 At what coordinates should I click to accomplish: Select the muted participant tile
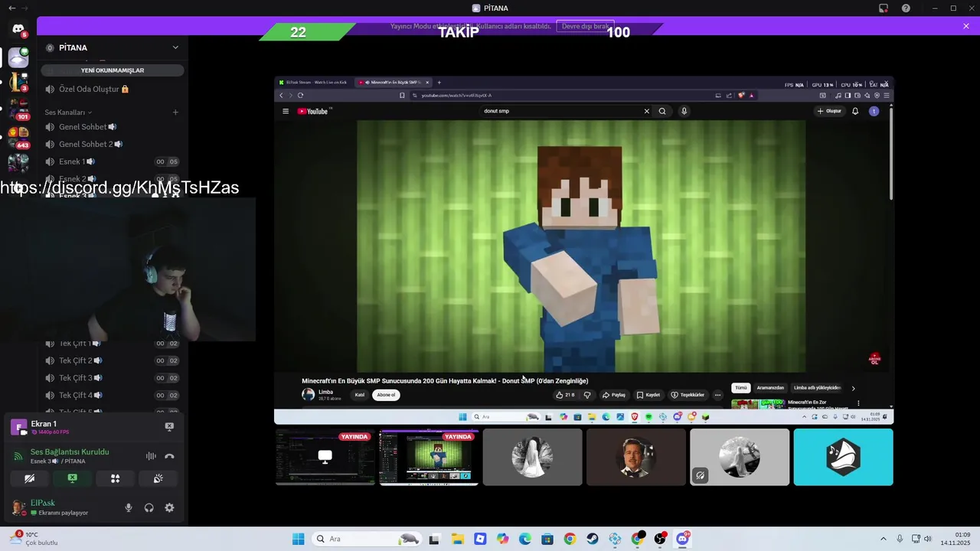point(740,457)
